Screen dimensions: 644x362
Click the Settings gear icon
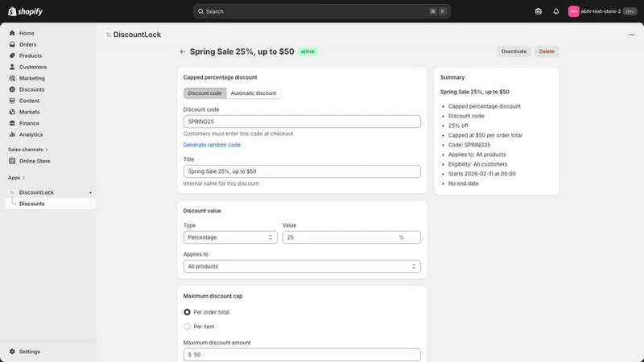[x=12, y=352]
